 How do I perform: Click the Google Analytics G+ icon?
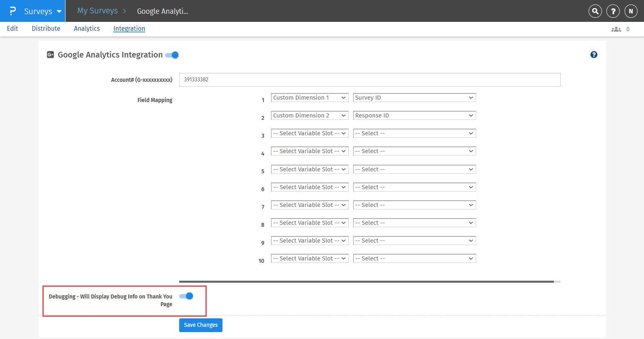coord(51,55)
